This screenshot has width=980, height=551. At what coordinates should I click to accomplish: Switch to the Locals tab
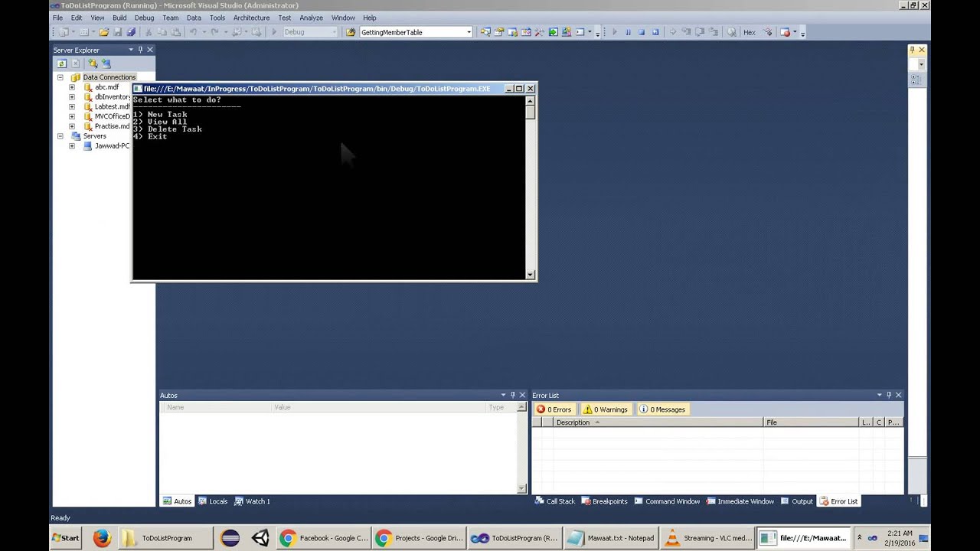pos(213,501)
